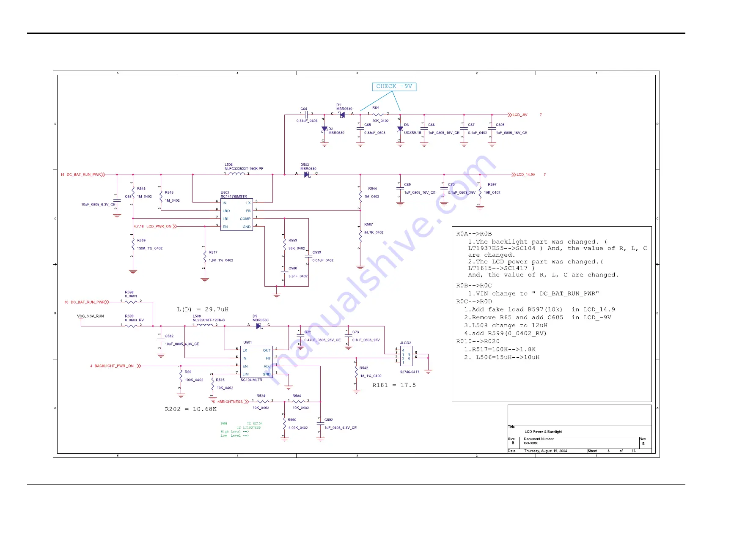The height and width of the screenshot is (534, 756).
Task: Select the L508 inductor coil symbol
Action: pos(205,325)
